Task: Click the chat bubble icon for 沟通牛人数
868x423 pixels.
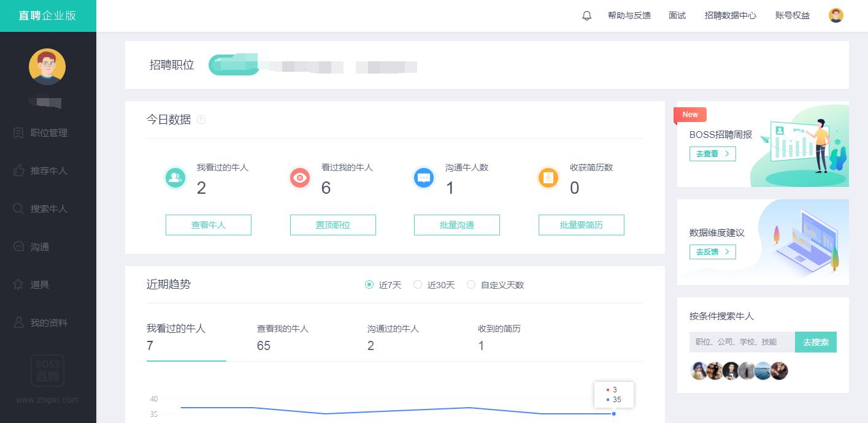Action: tap(424, 178)
